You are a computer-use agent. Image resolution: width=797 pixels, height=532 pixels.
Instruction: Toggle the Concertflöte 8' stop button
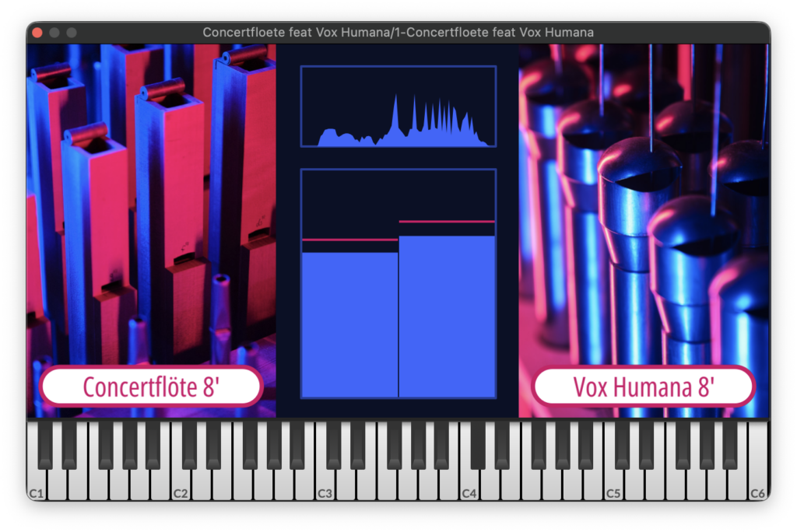[x=151, y=387]
